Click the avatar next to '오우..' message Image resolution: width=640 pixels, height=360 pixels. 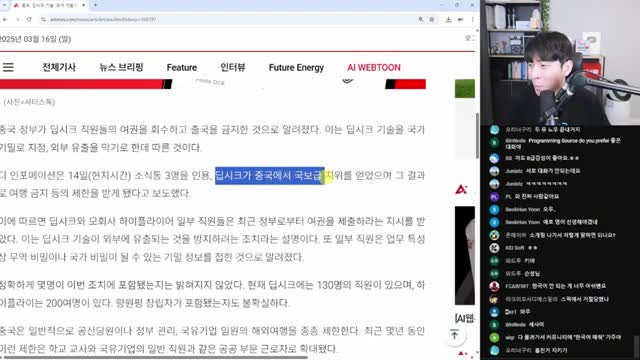click(x=494, y=209)
